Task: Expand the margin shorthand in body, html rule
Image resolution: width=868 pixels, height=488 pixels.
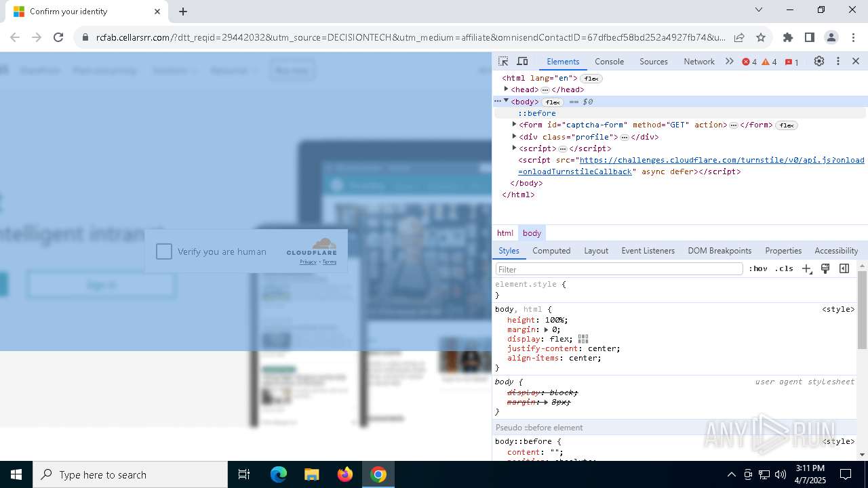Action: coord(547,329)
